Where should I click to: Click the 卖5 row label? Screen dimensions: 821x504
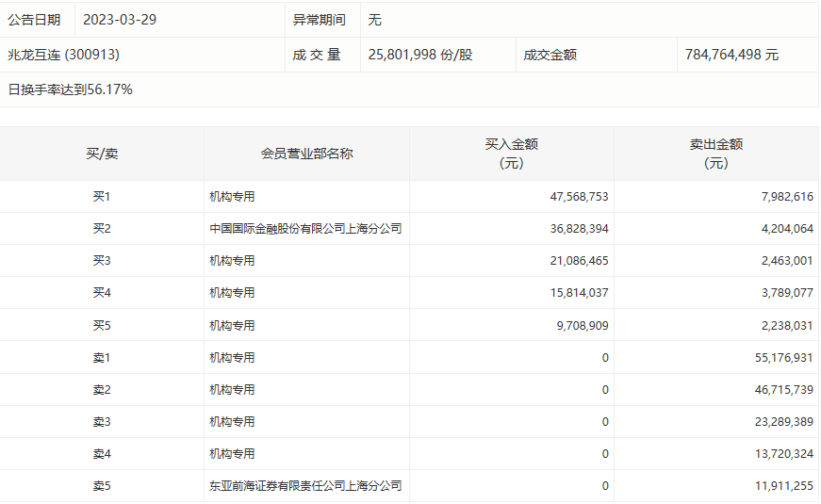pyautogui.click(x=102, y=486)
